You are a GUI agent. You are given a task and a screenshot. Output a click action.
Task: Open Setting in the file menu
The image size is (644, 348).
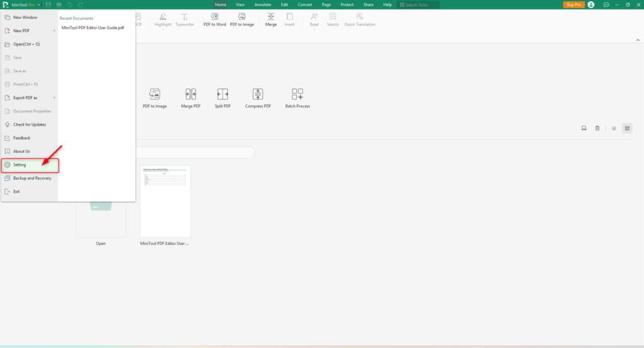point(30,165)
